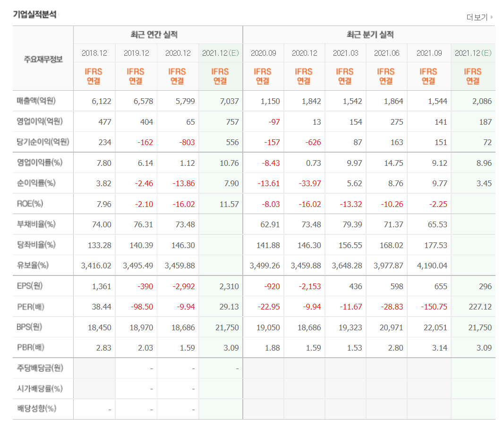This screenshot has height=421, width=504.
Task: Click the 14.75 operating margin value
Action: coord(393,163)
